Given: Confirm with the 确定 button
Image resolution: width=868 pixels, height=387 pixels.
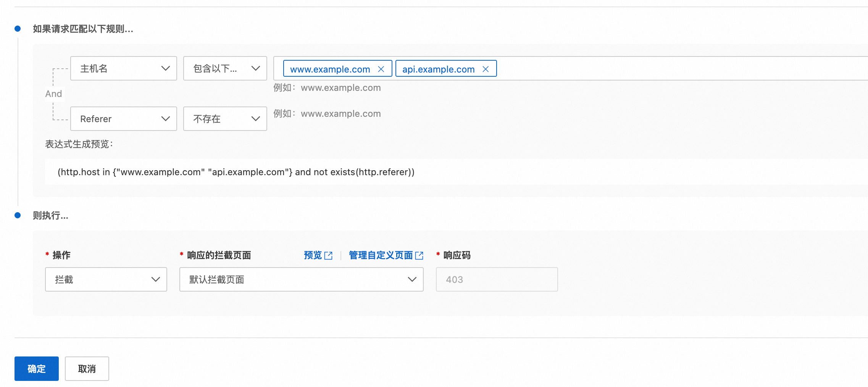Looking at the screenshot, I should click(37, 369).
